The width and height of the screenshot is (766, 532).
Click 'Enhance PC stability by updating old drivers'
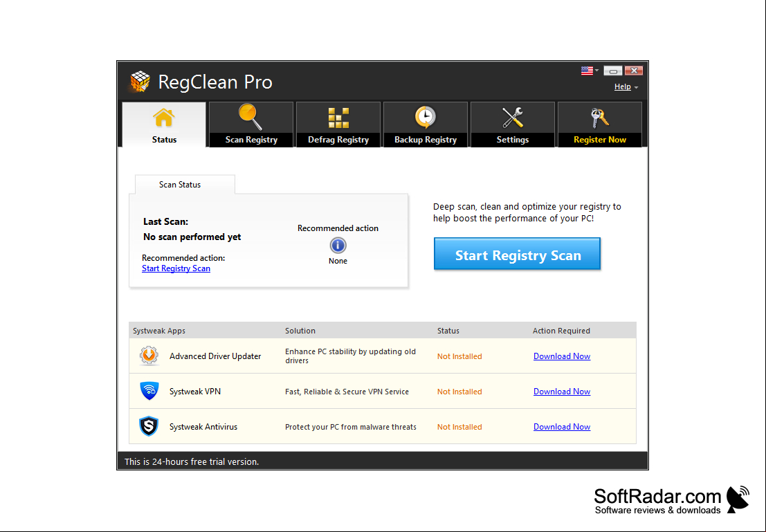pos(350,356)
